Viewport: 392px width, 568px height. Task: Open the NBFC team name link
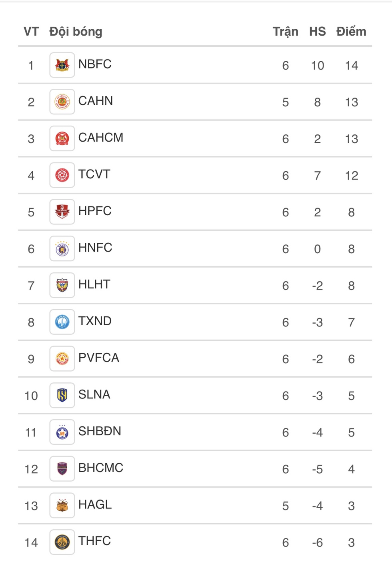pos(95,64)
